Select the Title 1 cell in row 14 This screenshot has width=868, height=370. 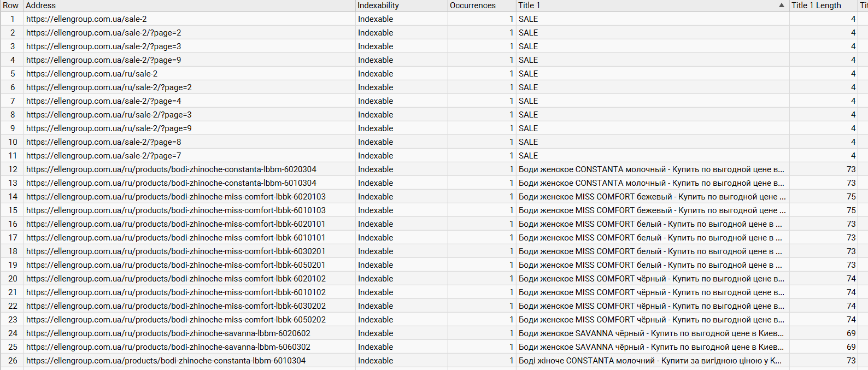[653, 197]
